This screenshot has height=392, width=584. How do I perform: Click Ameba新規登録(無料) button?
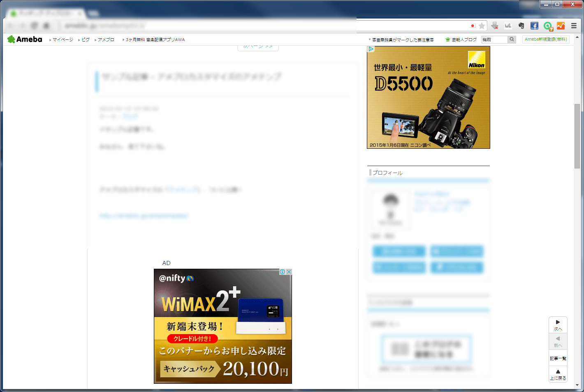click(x=546, y=39)
